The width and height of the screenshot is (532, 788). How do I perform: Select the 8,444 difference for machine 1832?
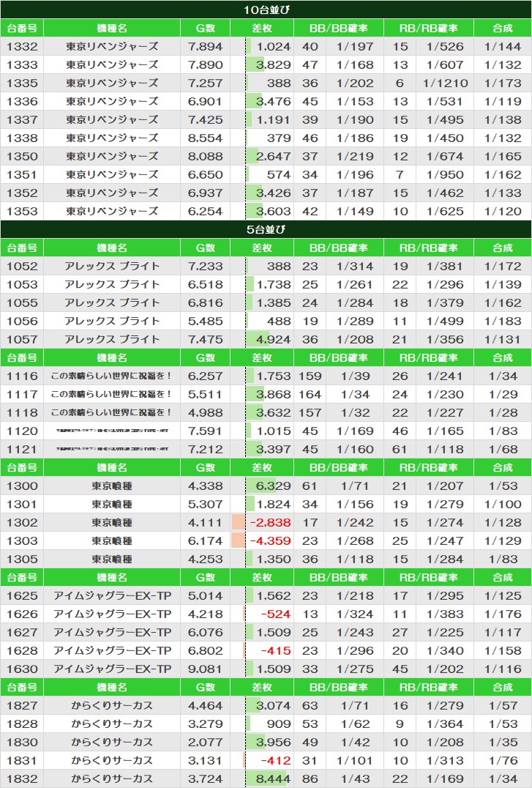click(274, 779)
